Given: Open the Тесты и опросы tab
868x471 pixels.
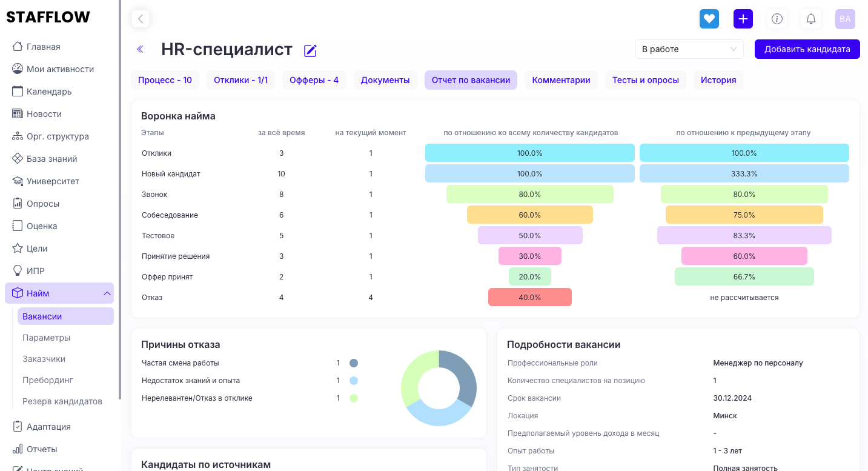Looking at the screenshot, I should [x=645, y=80].
